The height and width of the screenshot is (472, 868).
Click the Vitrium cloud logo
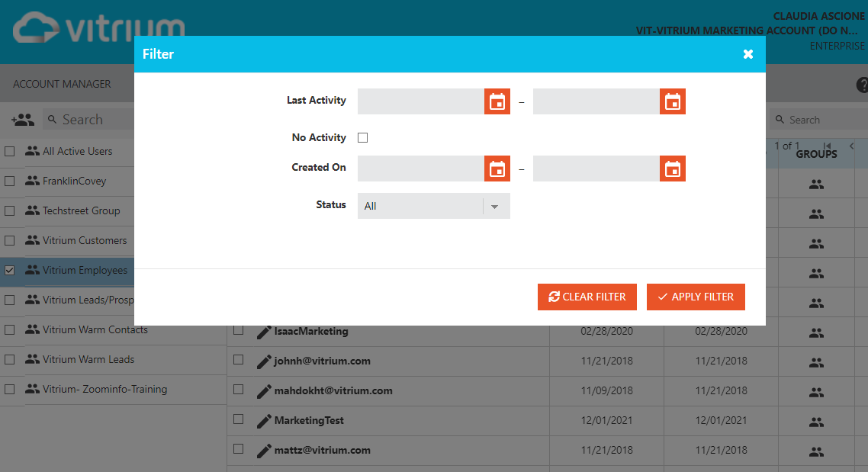[98, 27]
